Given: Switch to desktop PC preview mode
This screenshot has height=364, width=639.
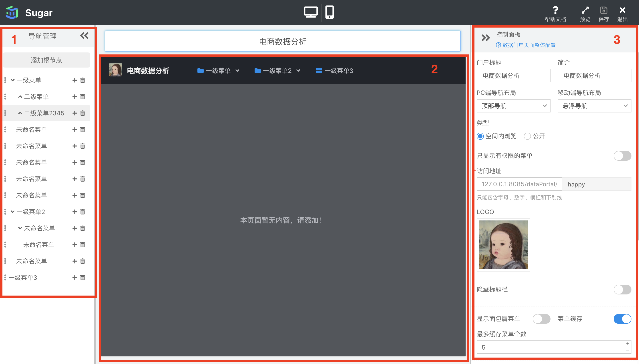Looking at the screenshot, I should (x=311, y=12).
